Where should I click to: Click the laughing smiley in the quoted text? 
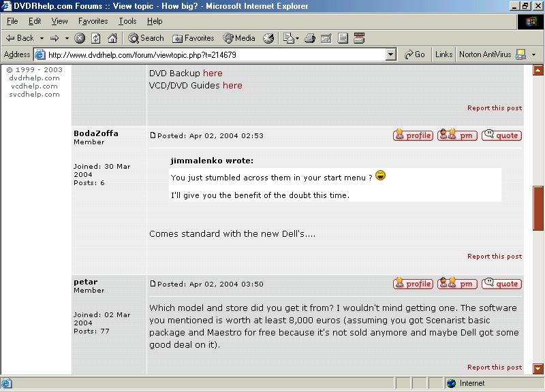[x=381, y=176]
